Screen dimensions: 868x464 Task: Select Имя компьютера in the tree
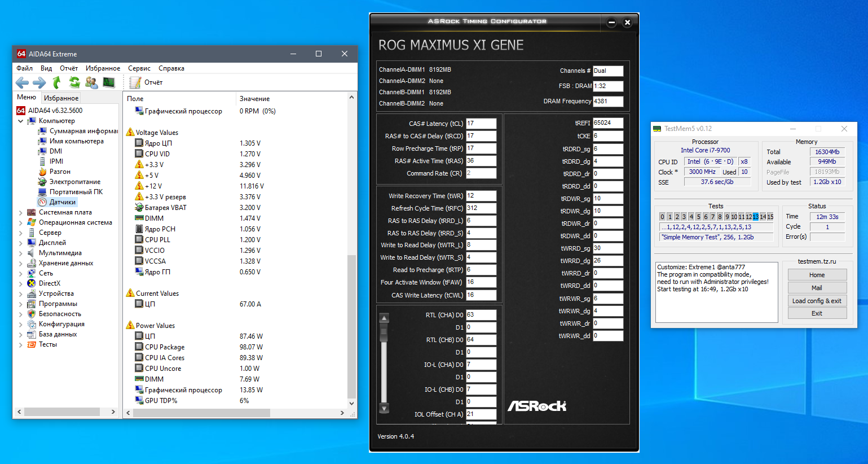(x=77, y=141)
